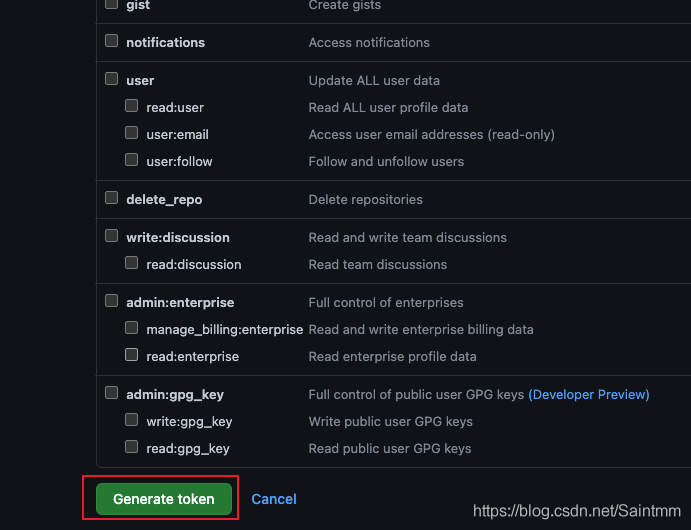691x530 pixels.
Task: Enable the admin:gpg_key scope checkbox
Action: coord(112,393)
